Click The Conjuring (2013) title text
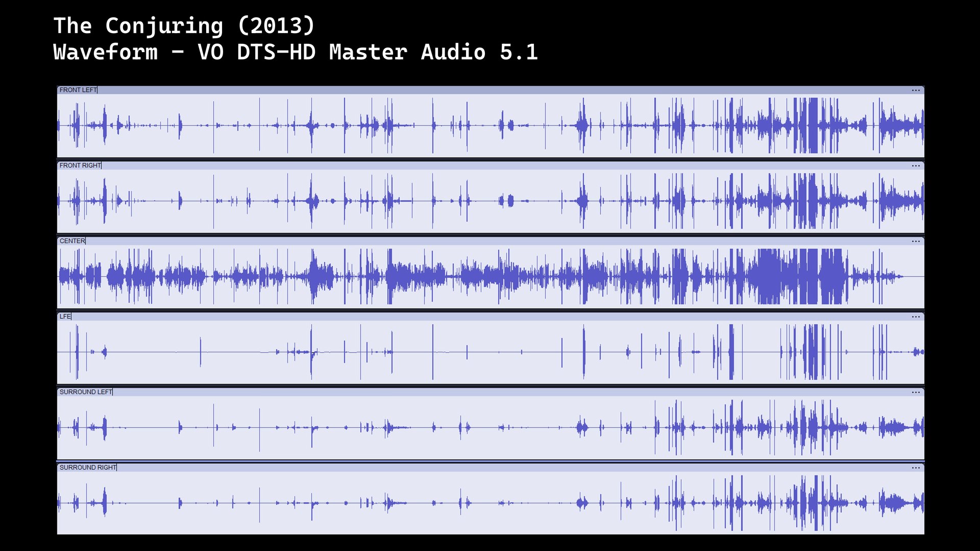The image size is (980, 551). (x=184, y=26)
